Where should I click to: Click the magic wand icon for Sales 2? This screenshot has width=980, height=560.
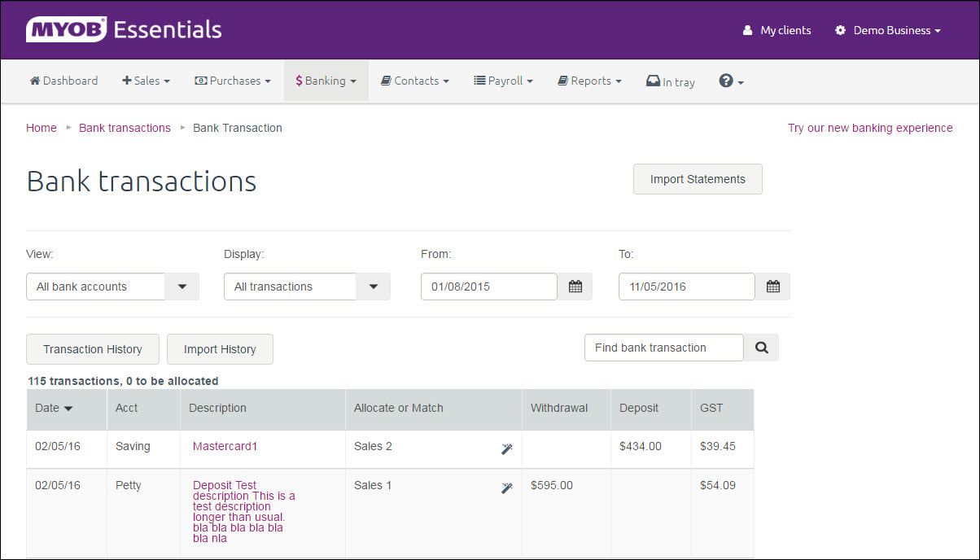[506, 448]
